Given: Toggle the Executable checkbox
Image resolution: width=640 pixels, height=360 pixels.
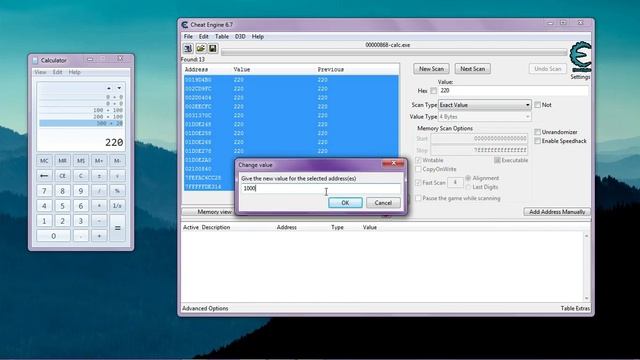Looking at the screenshot, I should tap(497, 160).
